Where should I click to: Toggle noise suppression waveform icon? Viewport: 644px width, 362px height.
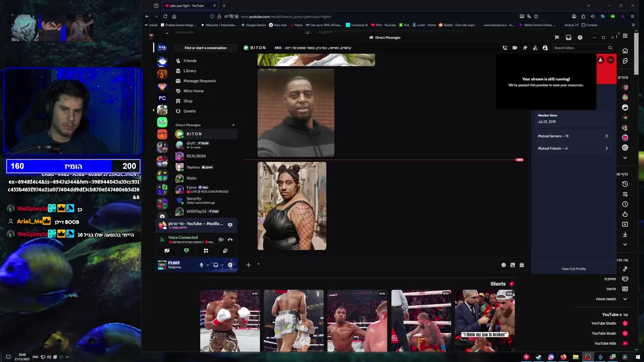(x=221, y=240)
